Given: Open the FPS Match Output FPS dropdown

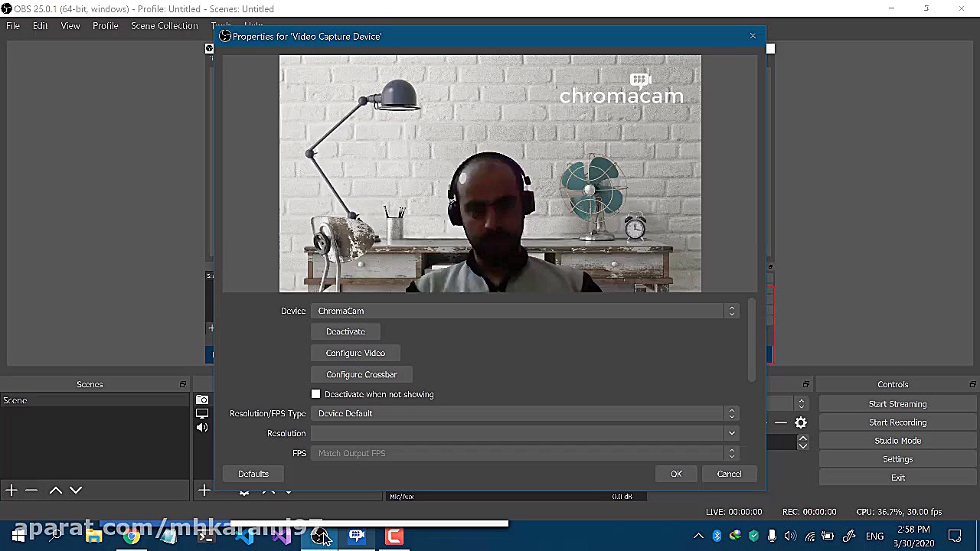Looking at the screenshot, I should click(525, 453).
